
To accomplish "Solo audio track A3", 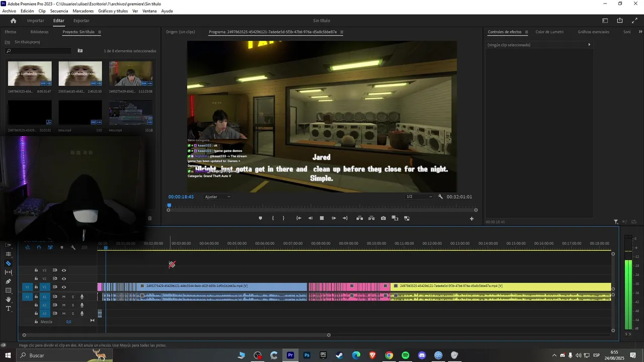I will tap(72, 313).
